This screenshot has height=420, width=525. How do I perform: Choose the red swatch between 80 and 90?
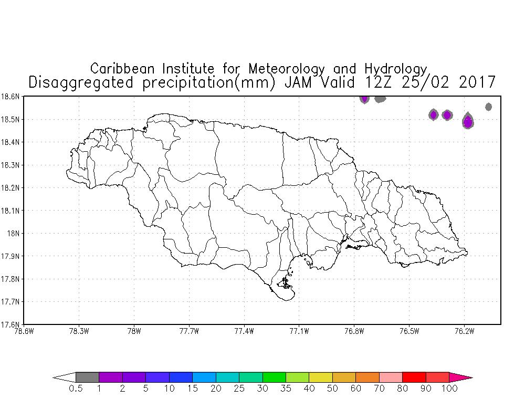(414, 377)
